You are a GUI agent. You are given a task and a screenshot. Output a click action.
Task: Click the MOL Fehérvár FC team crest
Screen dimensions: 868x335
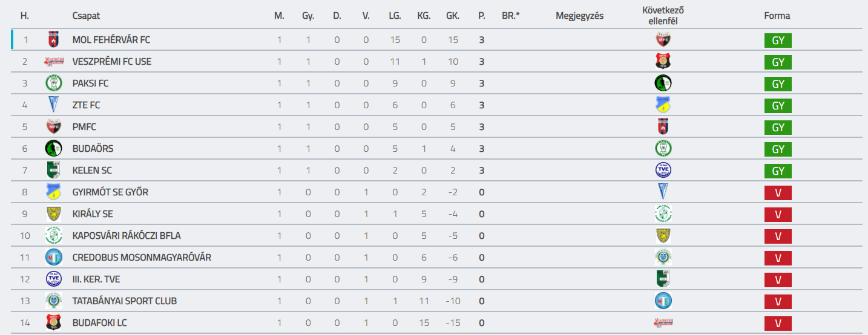pos(54,40)
